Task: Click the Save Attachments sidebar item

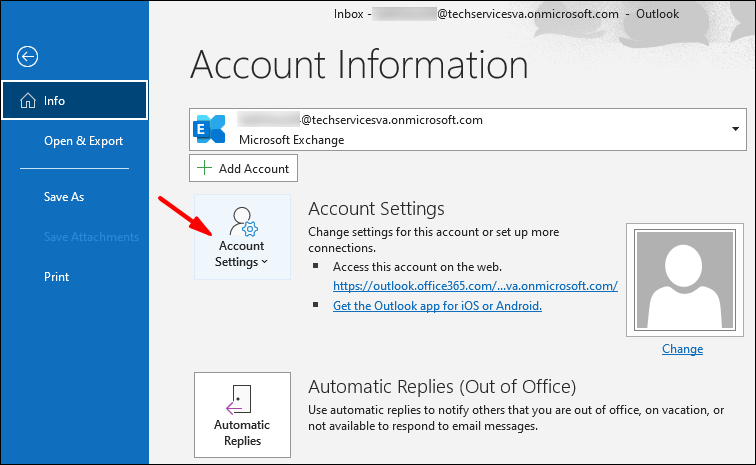Action: [91, 237]
